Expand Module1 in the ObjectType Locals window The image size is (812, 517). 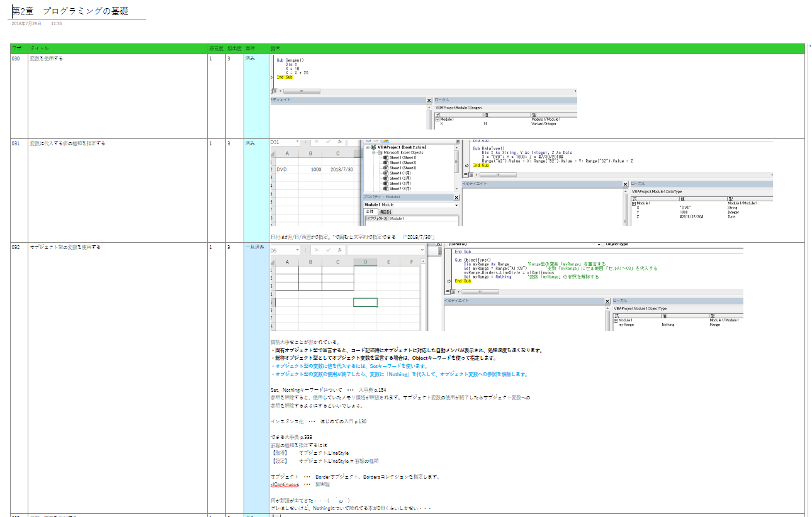(x=616, y=320)
